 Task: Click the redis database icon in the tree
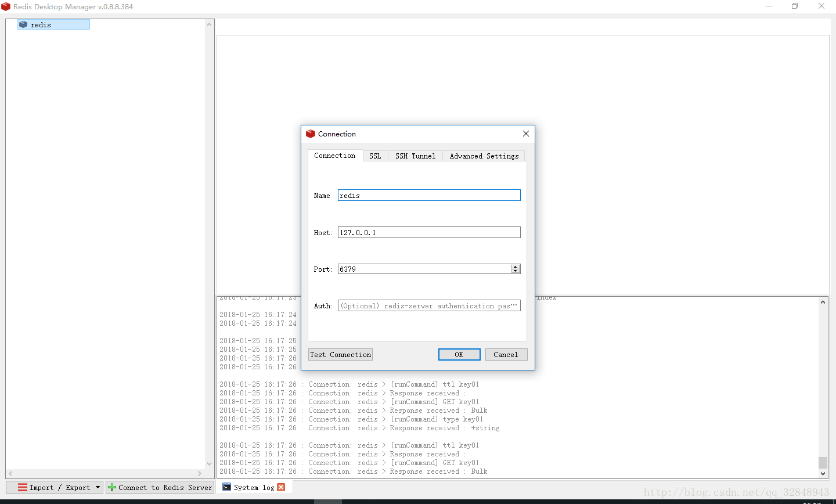point(23,24)
